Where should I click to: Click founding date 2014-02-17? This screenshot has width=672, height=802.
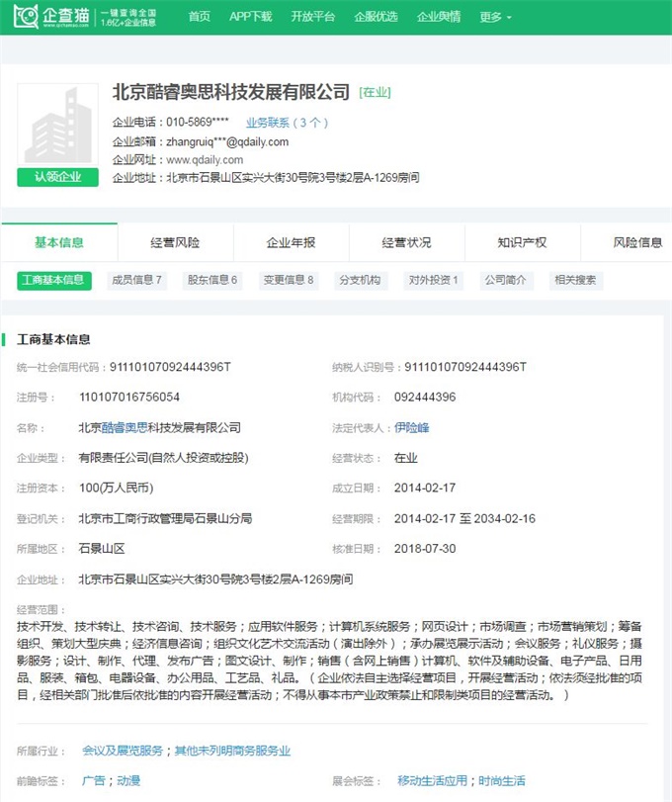point(425,488)
